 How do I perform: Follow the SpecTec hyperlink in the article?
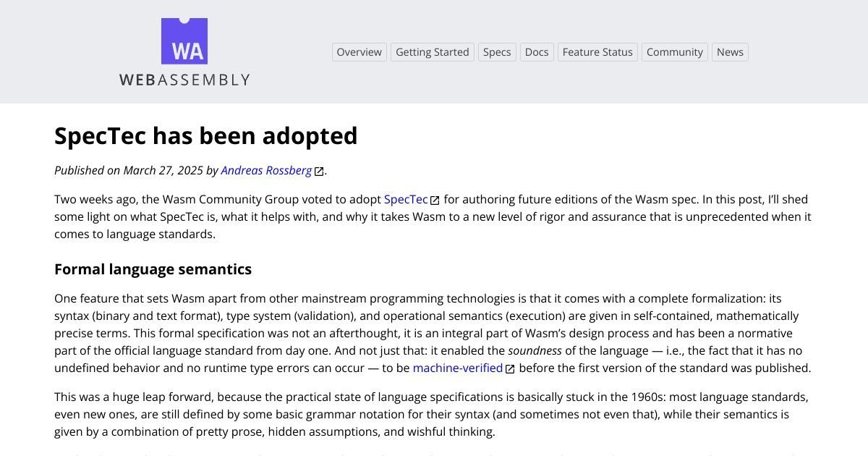406,199
